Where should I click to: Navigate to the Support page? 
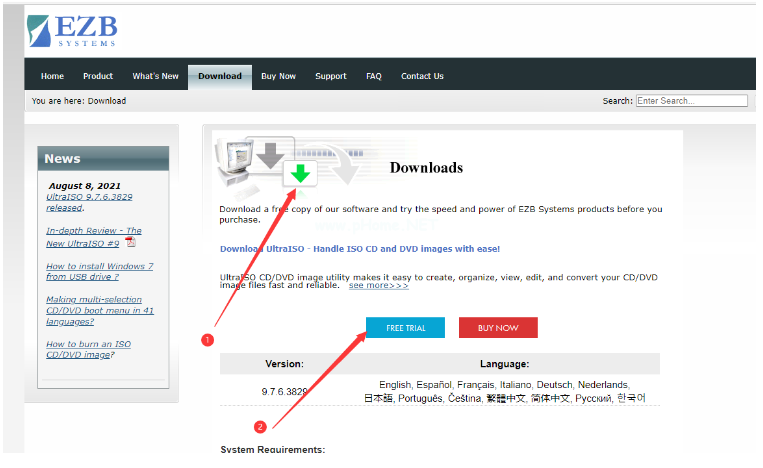click(x=331, y=76)
